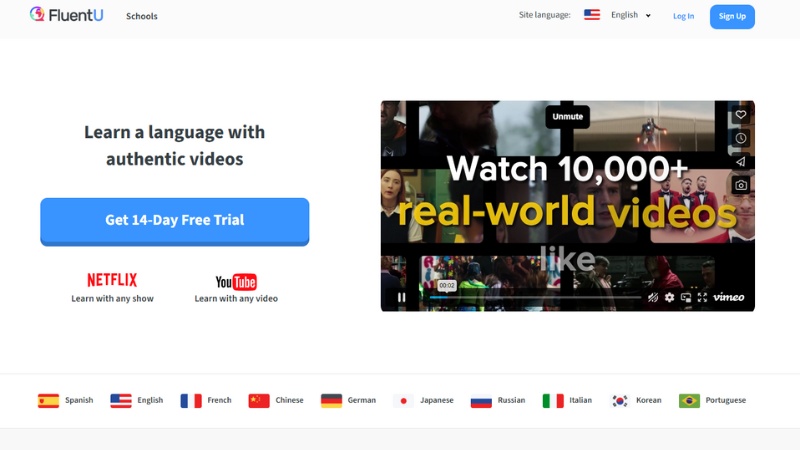The height and width of the screenshot is (450, 800).
Task: Select Korean language
Action: pos(648,401)
